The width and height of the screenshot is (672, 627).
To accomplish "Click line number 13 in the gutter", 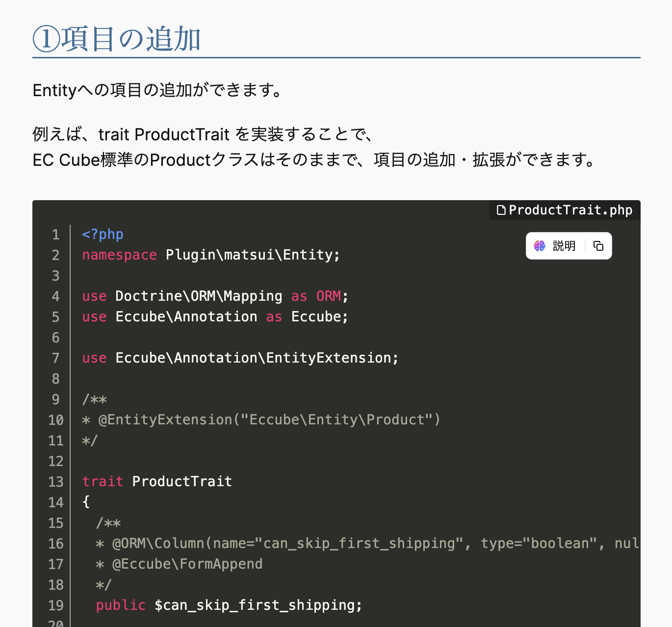I will (56, 482).
